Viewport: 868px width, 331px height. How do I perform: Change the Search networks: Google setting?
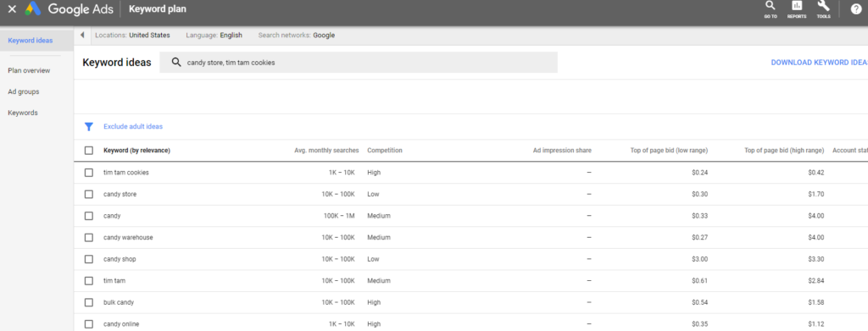296,36
